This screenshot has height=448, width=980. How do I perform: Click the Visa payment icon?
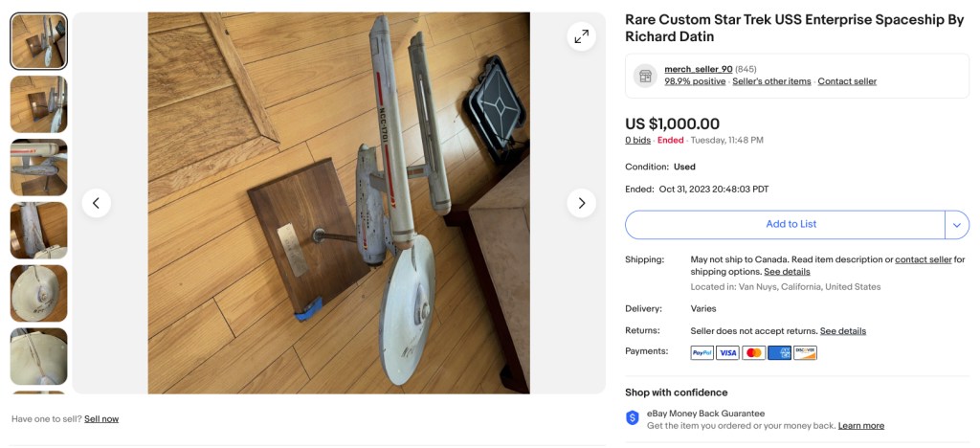(x=727, y=353)
